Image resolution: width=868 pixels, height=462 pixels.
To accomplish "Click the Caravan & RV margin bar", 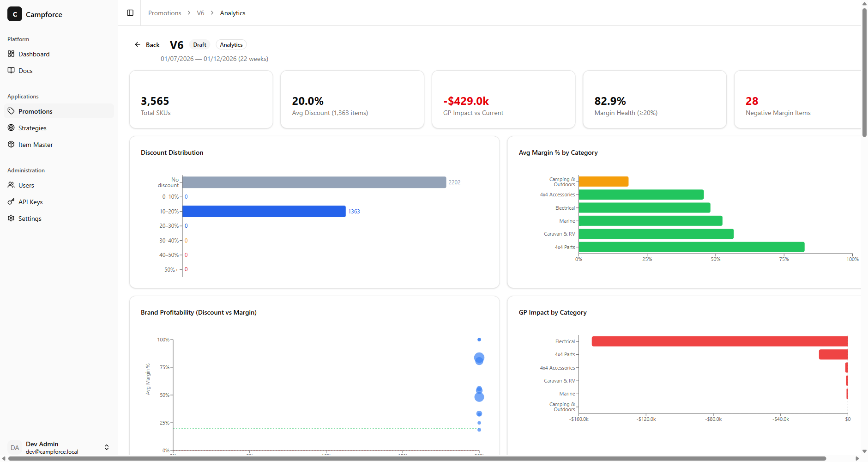I will (656, 234).
